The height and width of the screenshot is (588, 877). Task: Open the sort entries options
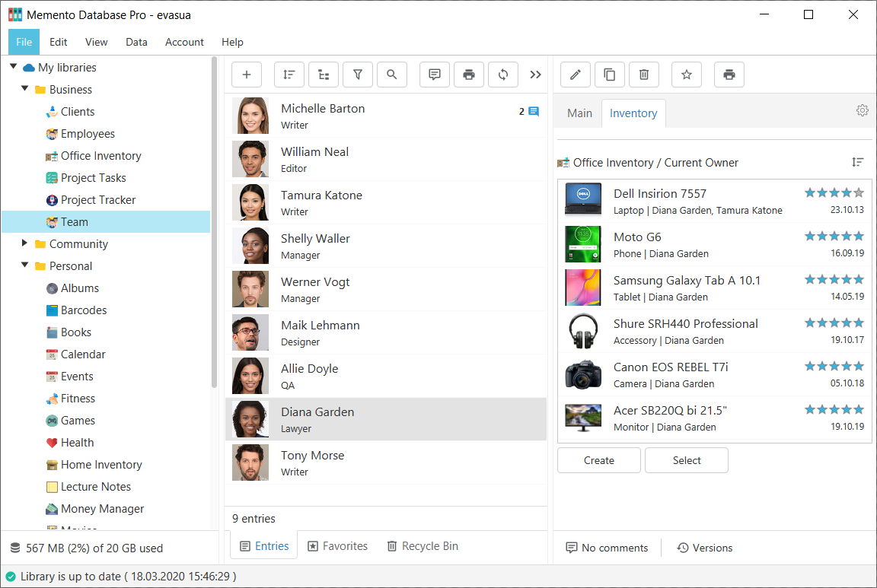point(289,74)
